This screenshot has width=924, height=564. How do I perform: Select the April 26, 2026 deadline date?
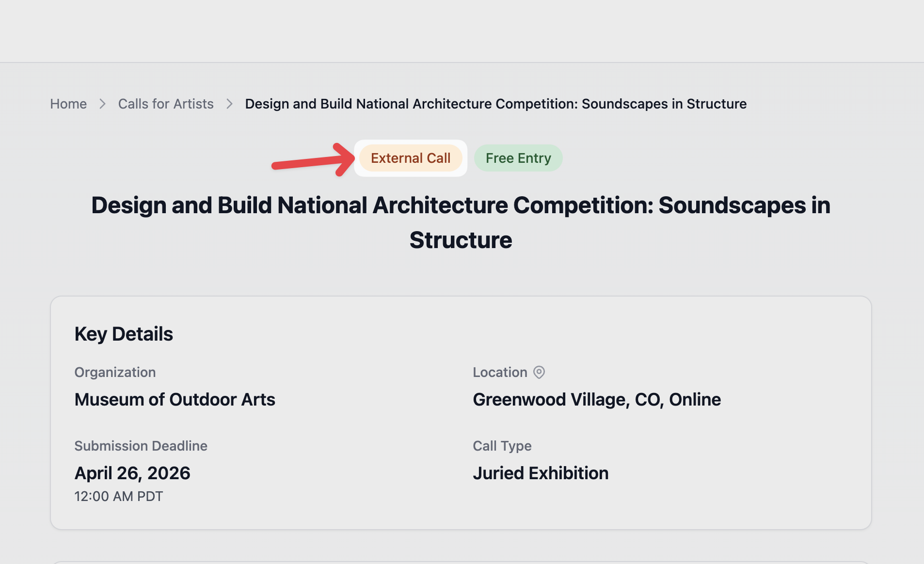pos(132,473)
